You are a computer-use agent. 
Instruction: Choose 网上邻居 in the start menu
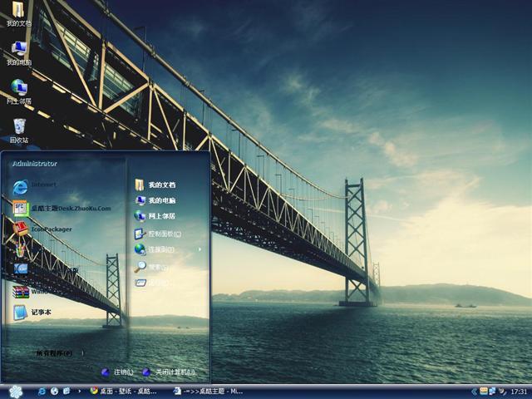point(161,216)
